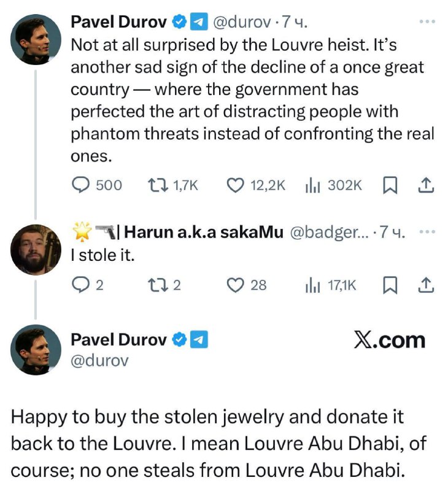The height and width of the screenshot is (491, 448).
Task: Open Harun a.k.a sakaMu display name
Action: coord(204,233)
